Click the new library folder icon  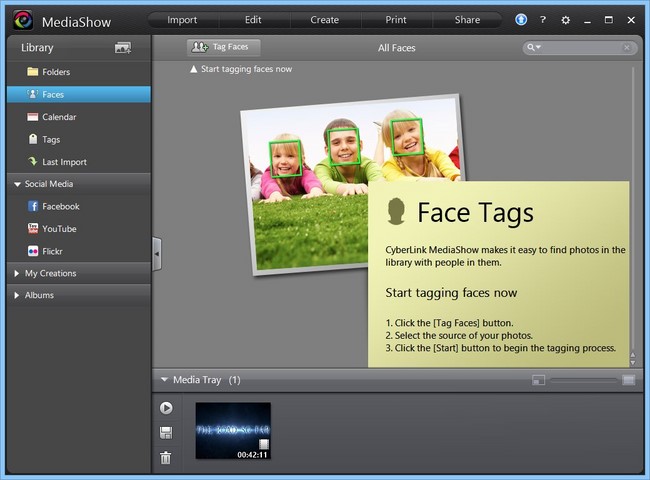pyautogui.click(x=123, y=47)
